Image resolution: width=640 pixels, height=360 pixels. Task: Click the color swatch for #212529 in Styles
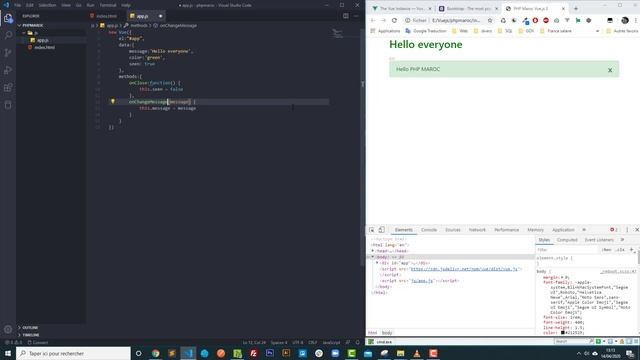(x=562, y=333)
